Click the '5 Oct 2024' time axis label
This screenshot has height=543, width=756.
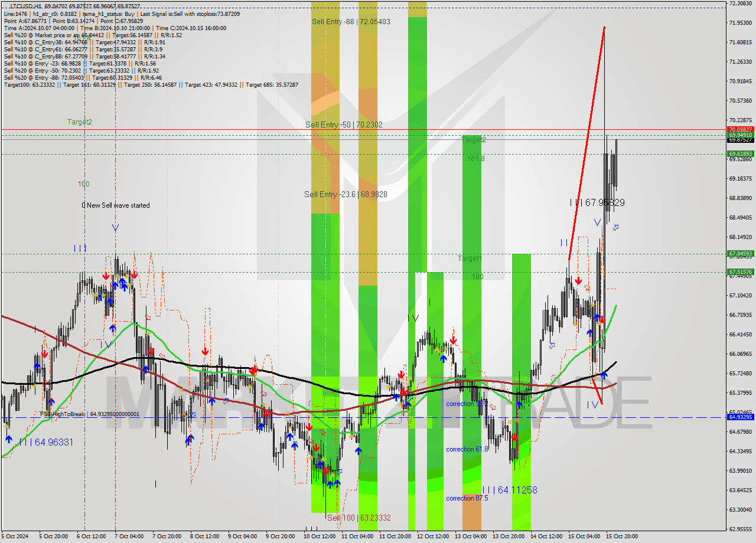14,537
